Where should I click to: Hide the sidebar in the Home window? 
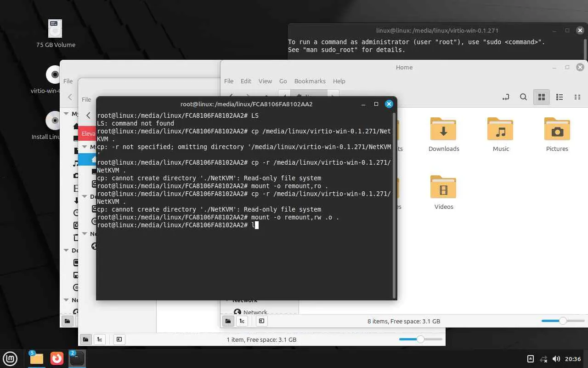pos(261,321)
